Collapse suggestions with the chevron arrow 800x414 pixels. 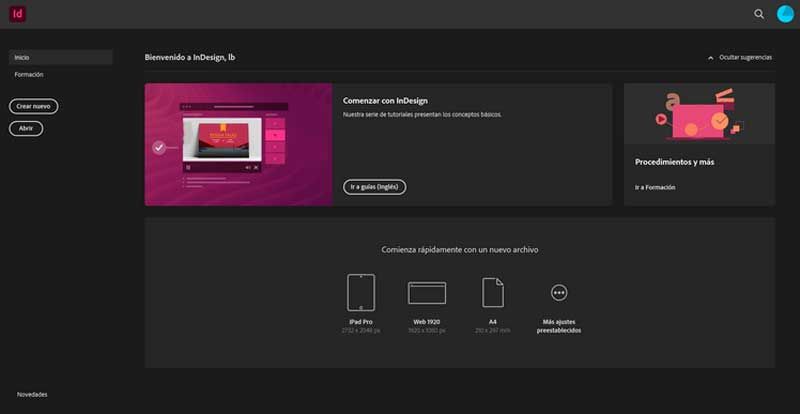pyautogui.click(x=710, y=58)
